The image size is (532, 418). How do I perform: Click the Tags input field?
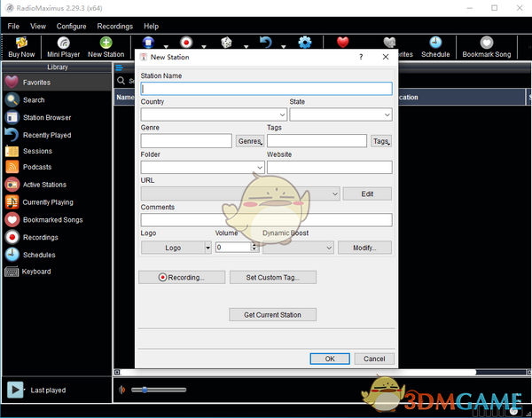pyautogui.click(x=317, y=141)
